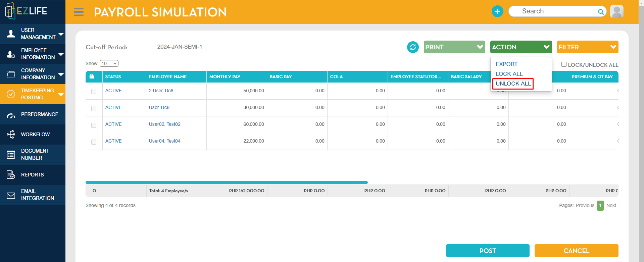Click the Timekeeping Posting checkmark icon

pyautogui.click(x=11, y=94)
